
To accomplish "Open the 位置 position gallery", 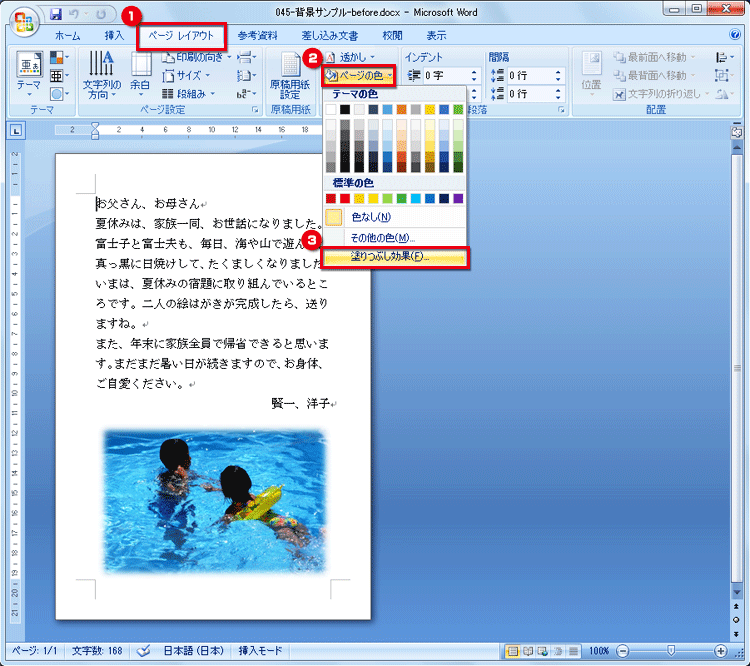I will (x=591, y=75).
